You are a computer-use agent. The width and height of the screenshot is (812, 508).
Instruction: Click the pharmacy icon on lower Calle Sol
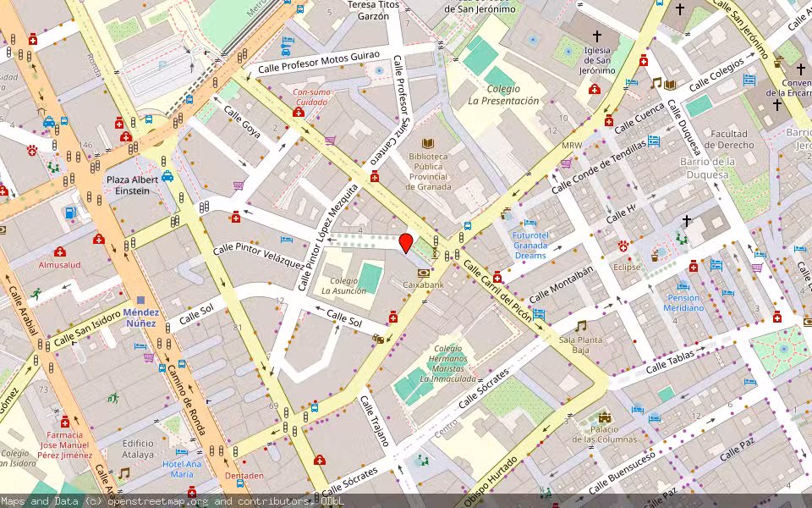point(393,317)
